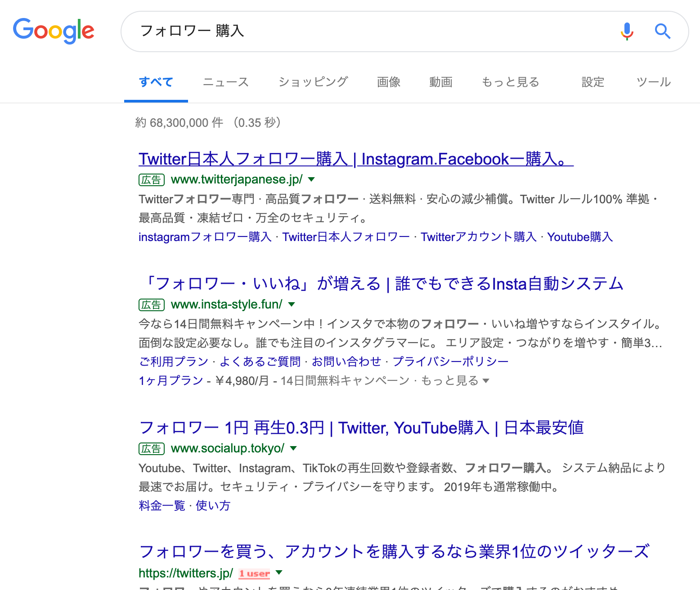The image size is (700, 590).
Task: Open the フォロワー 1円 再生0.3円 result title
Action: (361, 428)
